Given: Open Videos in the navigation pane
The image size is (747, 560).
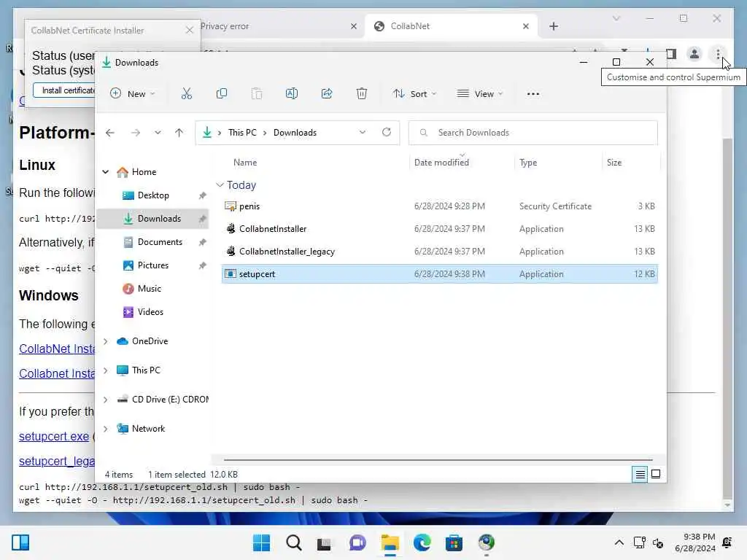Looking at the screenshot, I should coord(150,312).
